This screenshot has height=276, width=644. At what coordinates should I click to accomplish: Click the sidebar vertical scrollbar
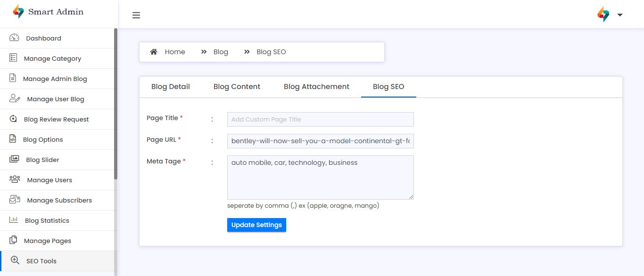click(116, 104)
